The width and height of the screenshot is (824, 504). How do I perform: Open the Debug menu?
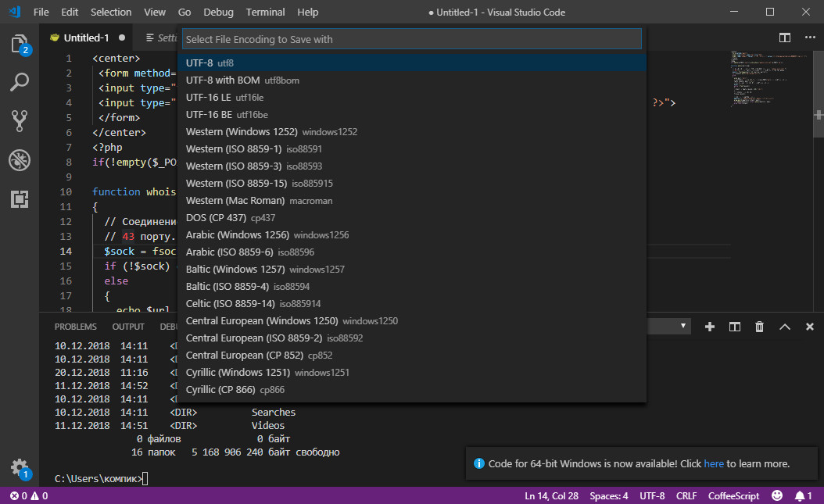pos(218,12)
